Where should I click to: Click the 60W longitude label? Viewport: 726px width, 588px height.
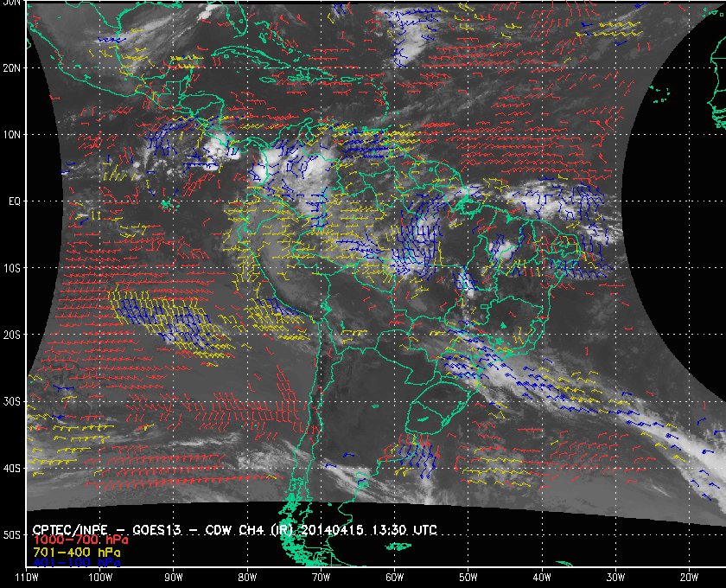click(x=394, y=578)
